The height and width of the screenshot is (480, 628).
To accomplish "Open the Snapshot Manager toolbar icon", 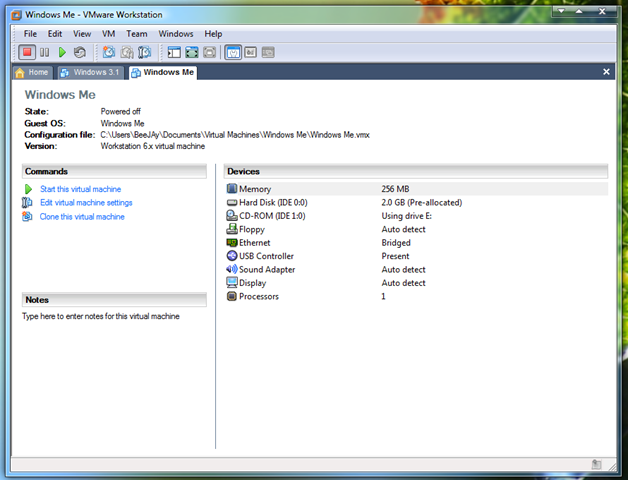I will 144,52.
